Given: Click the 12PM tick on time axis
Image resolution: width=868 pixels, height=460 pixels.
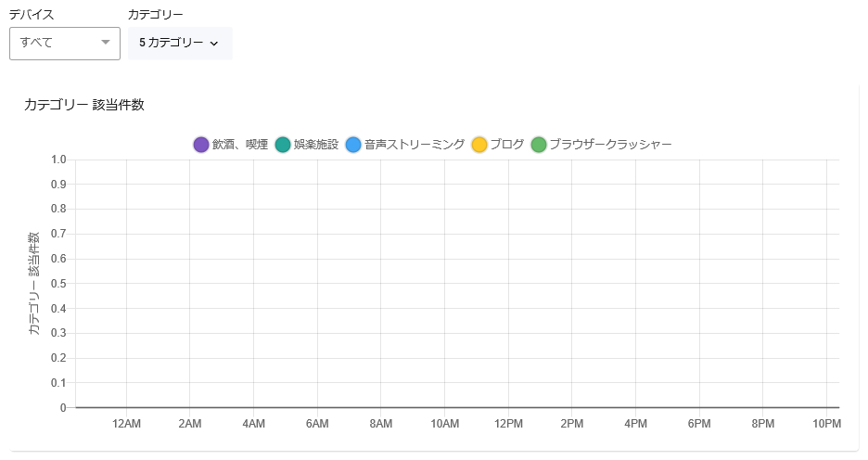Looking at the screenshot, I should [x=508, y=424].
